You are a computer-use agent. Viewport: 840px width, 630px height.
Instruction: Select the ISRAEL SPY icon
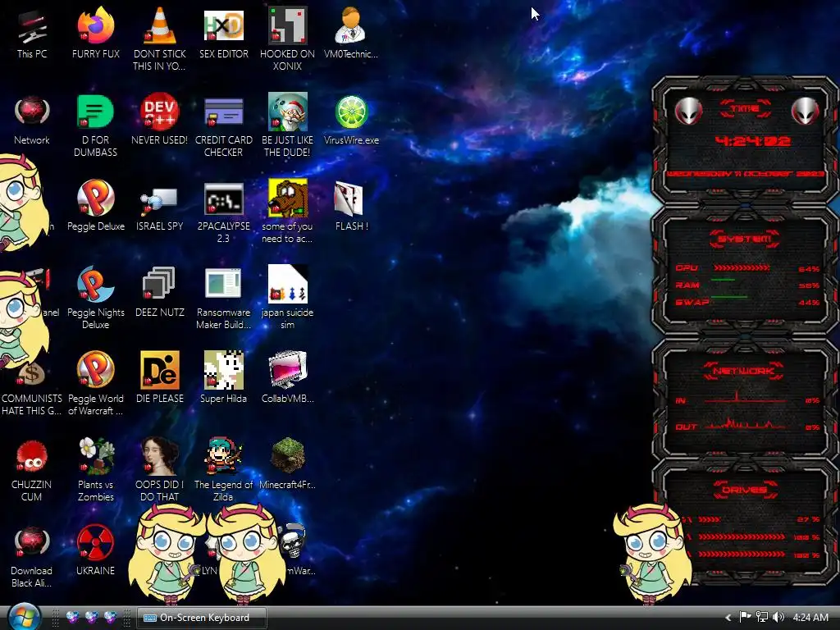(160, 199)
